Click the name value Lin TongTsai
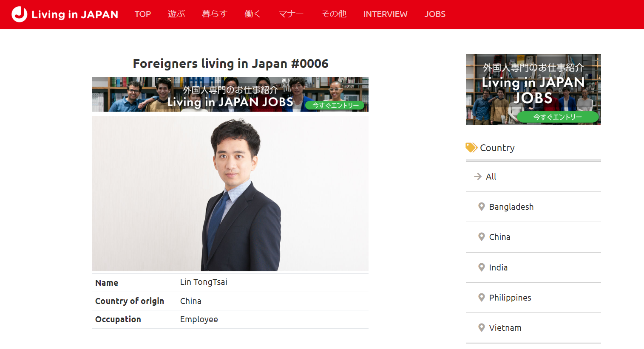644x349 pixels. [x=204, y=282]
